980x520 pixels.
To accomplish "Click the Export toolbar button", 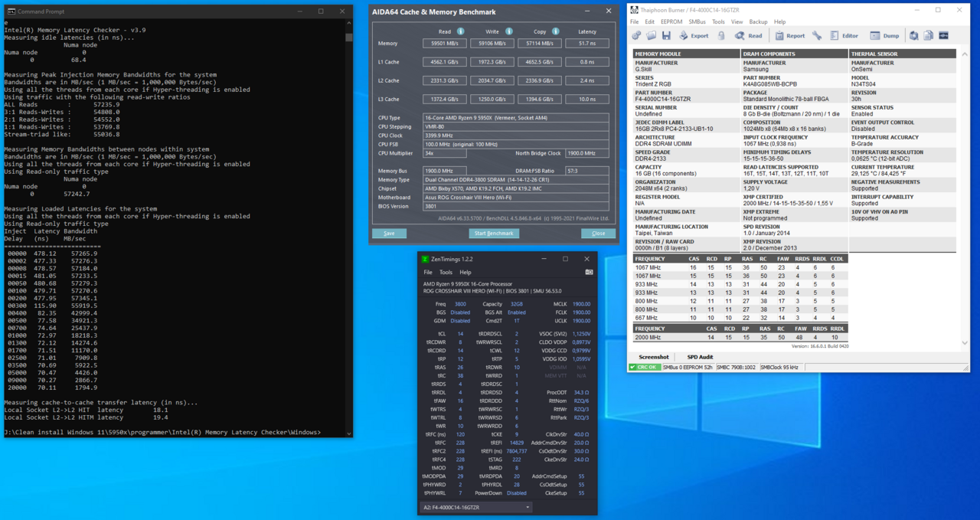I will (692, 36).
